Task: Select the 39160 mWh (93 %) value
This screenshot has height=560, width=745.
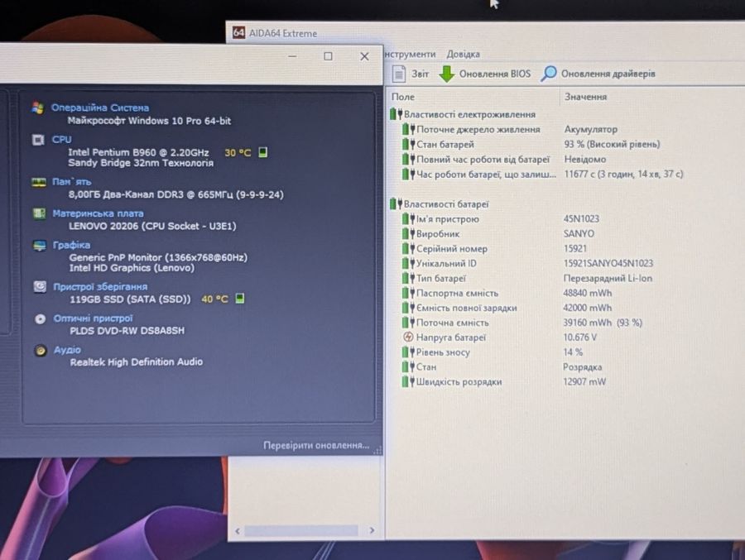Action: click(x=603, y=323)
